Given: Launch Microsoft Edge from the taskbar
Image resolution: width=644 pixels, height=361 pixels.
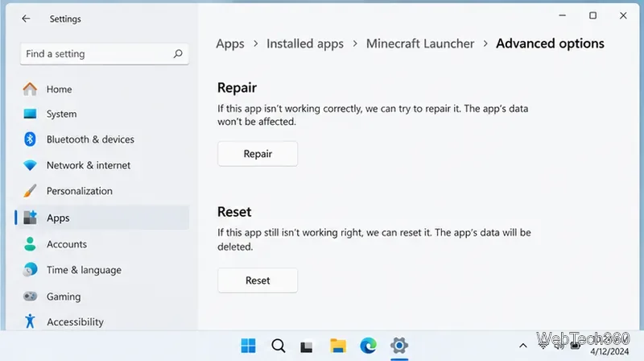Looking at the screenshot, I should [x=369, y=346].
